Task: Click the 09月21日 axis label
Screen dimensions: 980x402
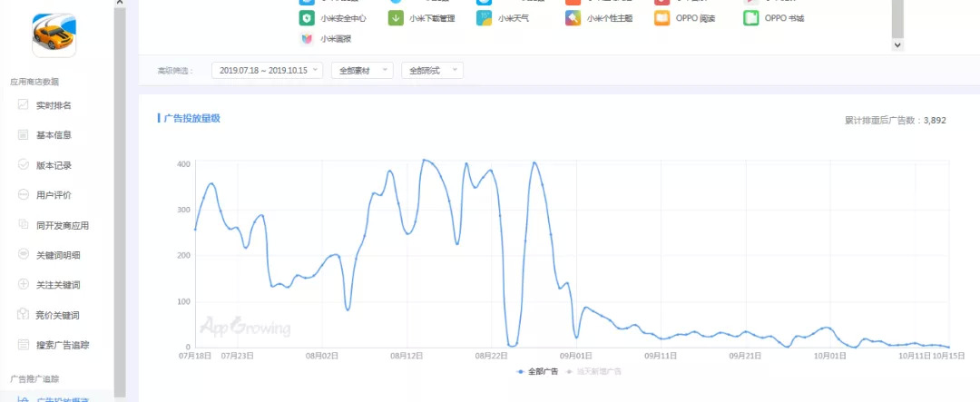Action: (x=746, y=356)
